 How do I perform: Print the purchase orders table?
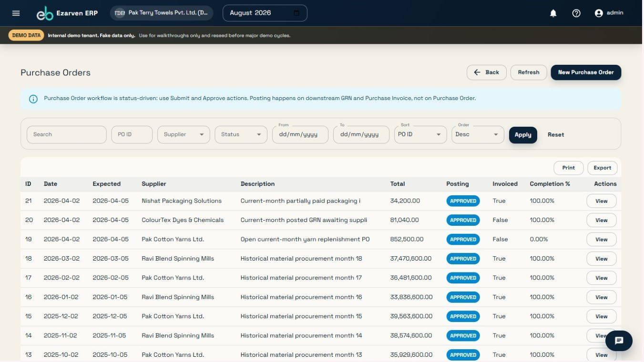coord(569,168)
